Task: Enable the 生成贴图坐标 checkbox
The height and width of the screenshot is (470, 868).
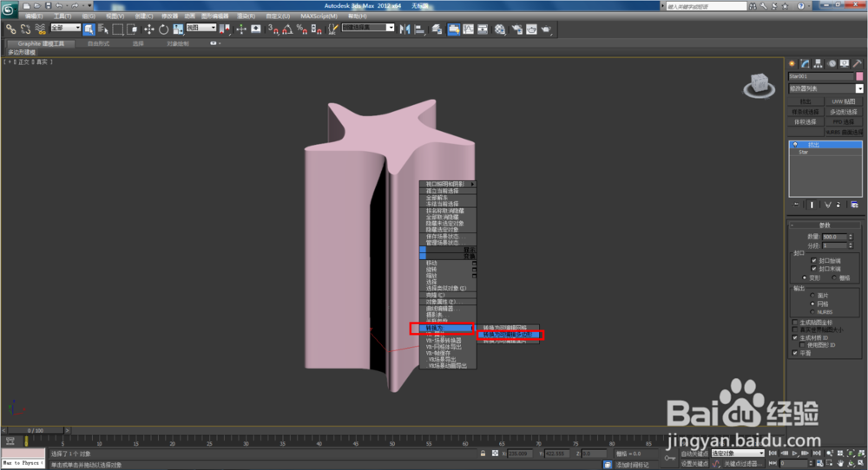Action: pyautogui.click(x=795, y=323)
